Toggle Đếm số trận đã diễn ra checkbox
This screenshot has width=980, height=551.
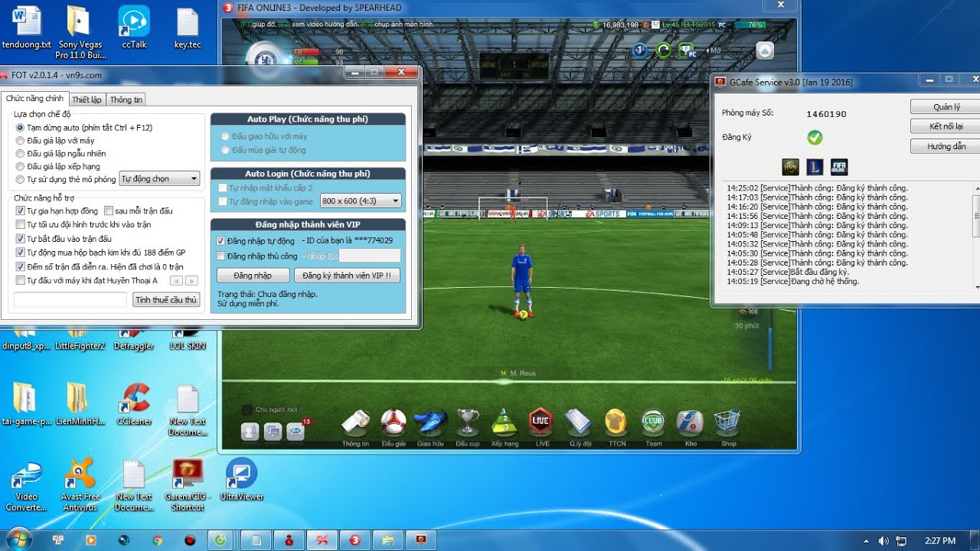point(21,266)
